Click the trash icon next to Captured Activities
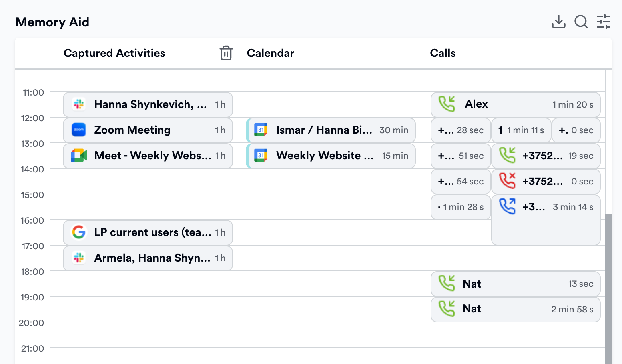622x364 pixels. pos(226,53)
